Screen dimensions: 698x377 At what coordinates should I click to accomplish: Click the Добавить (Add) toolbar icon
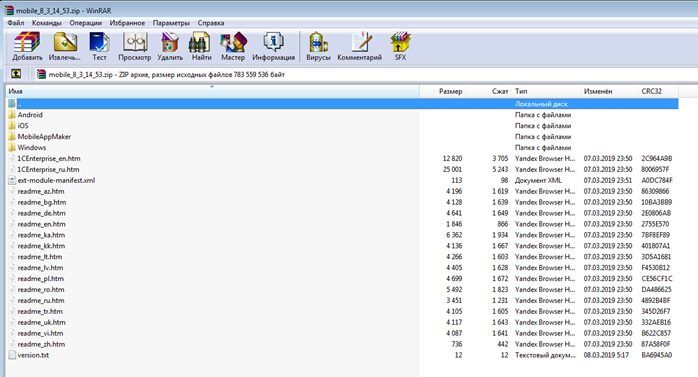27,43
